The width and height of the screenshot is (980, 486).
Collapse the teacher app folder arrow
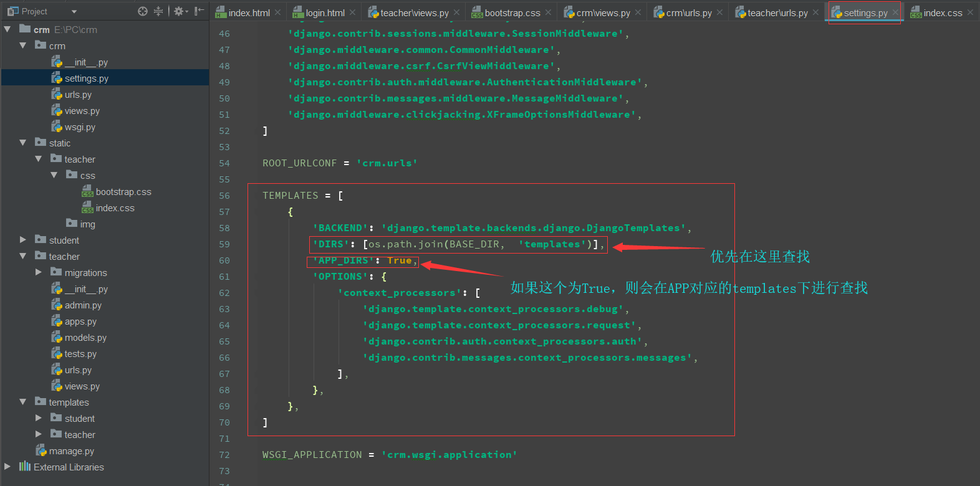[23, 256]
